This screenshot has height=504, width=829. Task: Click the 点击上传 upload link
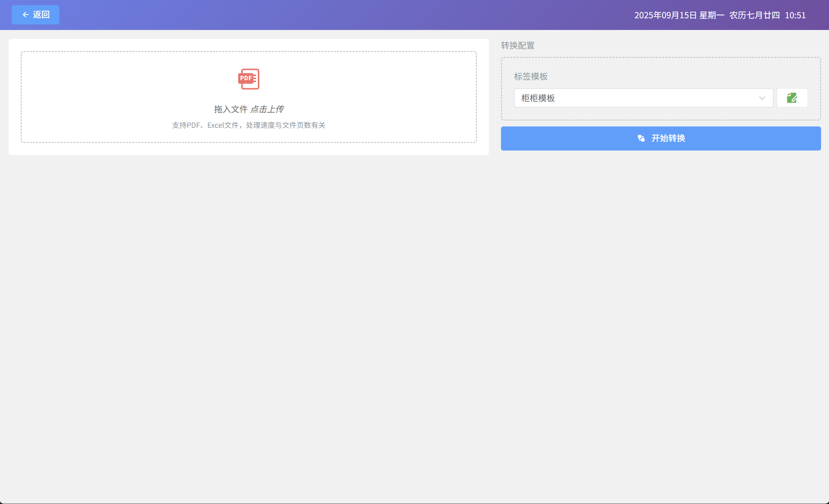point(267,109)
